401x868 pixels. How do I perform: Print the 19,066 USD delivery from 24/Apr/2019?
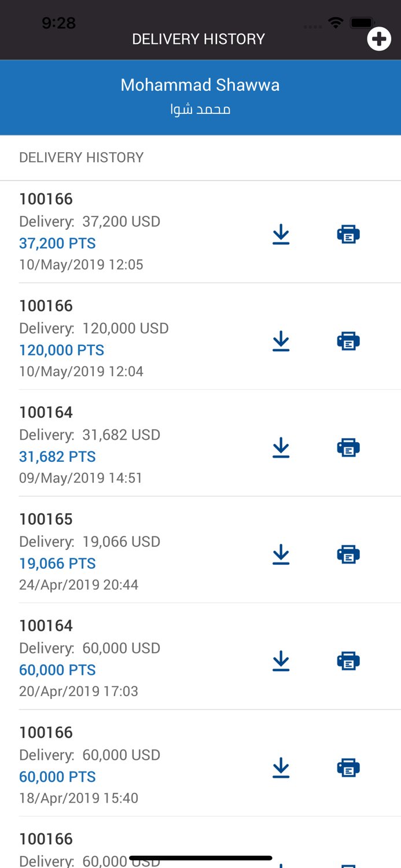(349, 554)
